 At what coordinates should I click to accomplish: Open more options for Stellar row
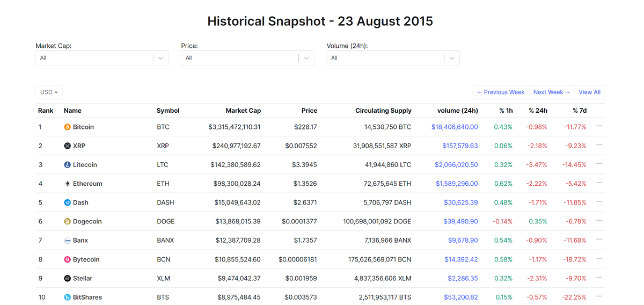coord(599,278)
